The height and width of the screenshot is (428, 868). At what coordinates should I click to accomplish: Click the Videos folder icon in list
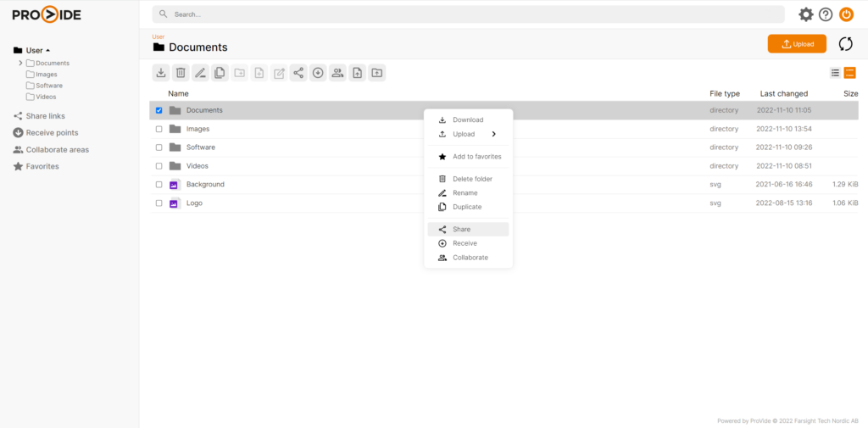(x=175, y=166)
